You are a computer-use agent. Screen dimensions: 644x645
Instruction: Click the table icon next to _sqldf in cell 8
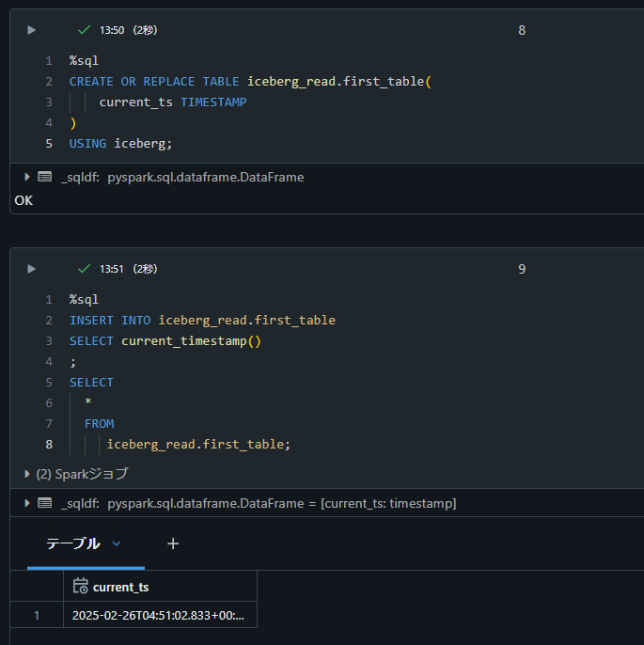point(45,177)
